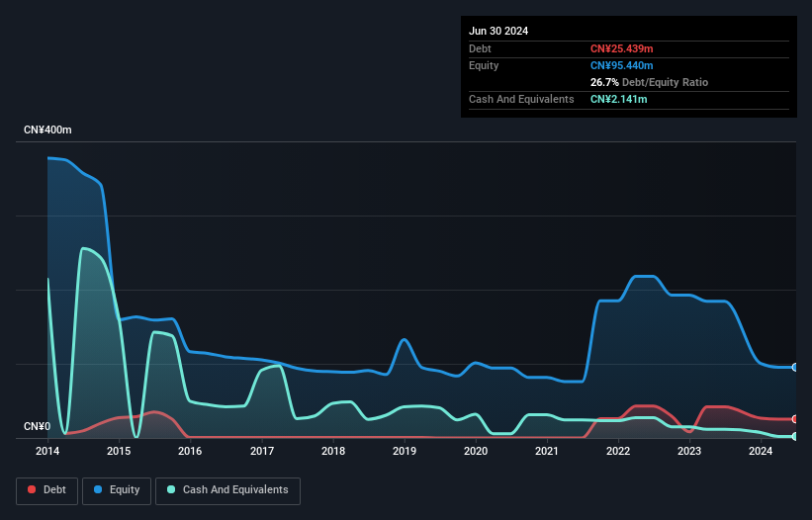
Task: Select the 2020 x-axis label
Action: pos(476,451)
